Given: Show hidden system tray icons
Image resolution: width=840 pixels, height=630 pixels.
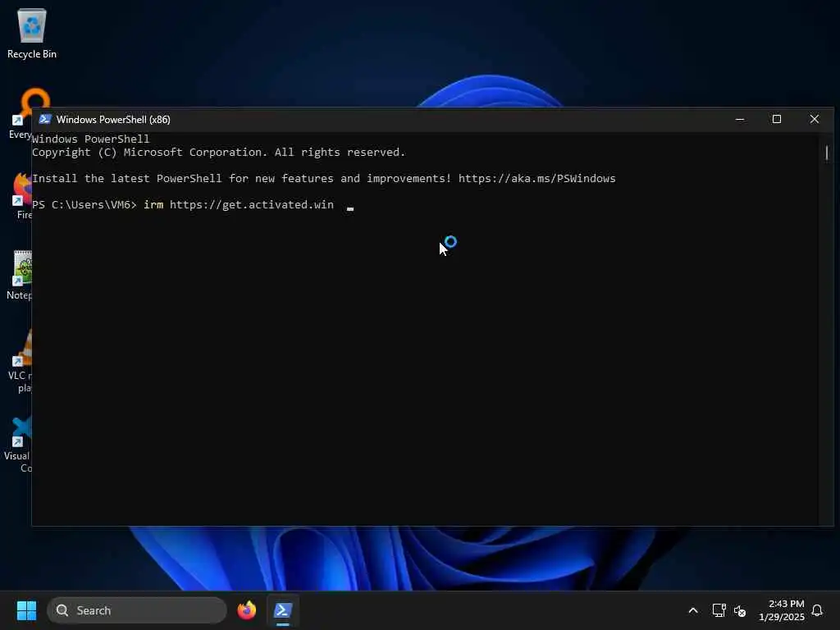Looking at the screenshot, I should [692, 610].
